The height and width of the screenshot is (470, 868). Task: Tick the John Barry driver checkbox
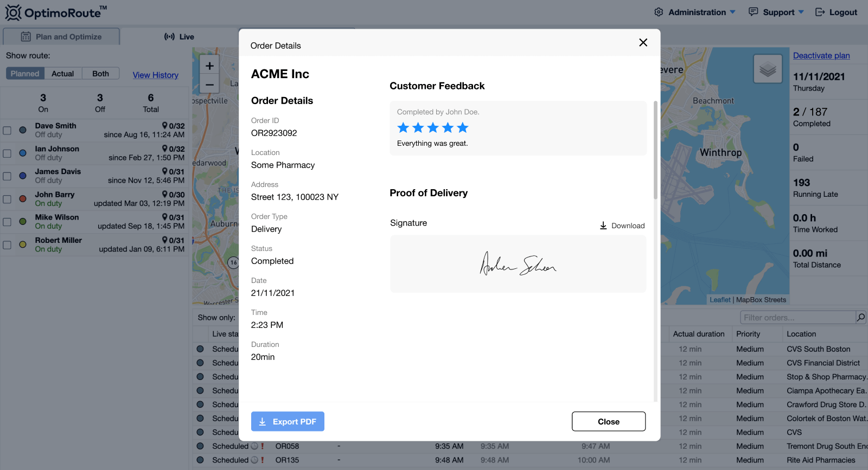pos(7,199)
